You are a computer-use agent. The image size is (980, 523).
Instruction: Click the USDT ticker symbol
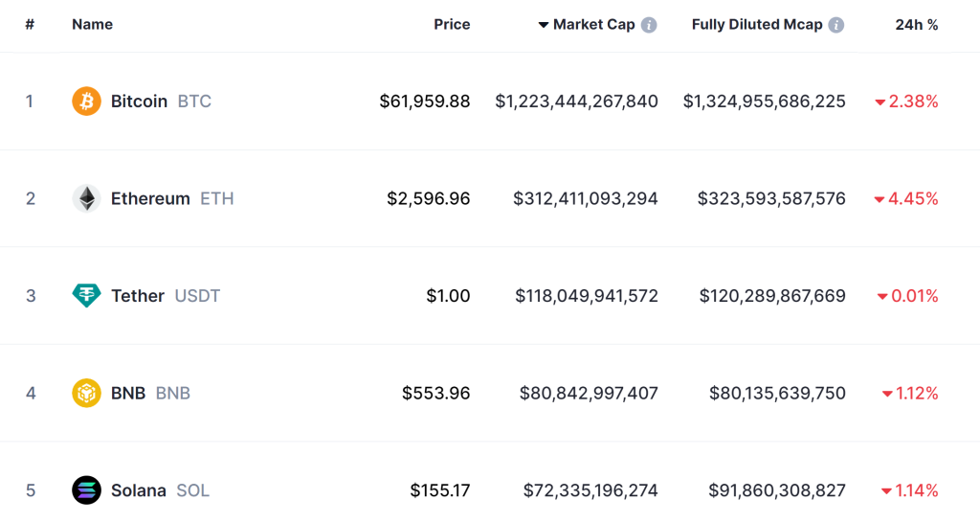tap(197, 296)
